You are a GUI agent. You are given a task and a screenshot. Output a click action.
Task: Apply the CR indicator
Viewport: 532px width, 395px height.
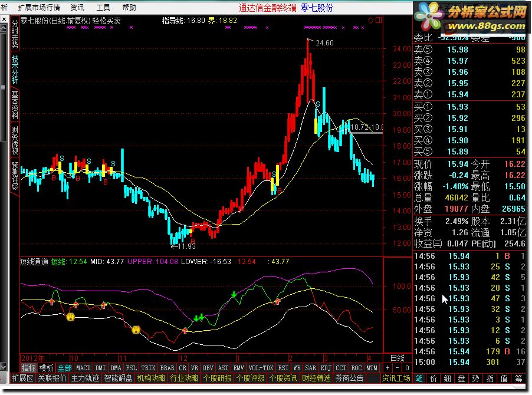coord(182,368)
